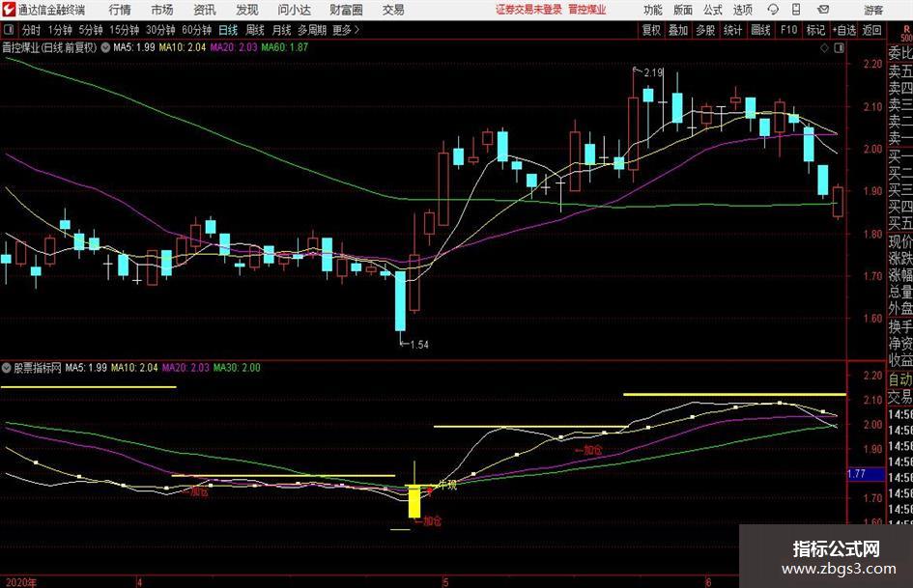Image resolution: width=913 pixels, height=588 pixels.
Task: Open the 市场 menu
Action: click(162, 10)
